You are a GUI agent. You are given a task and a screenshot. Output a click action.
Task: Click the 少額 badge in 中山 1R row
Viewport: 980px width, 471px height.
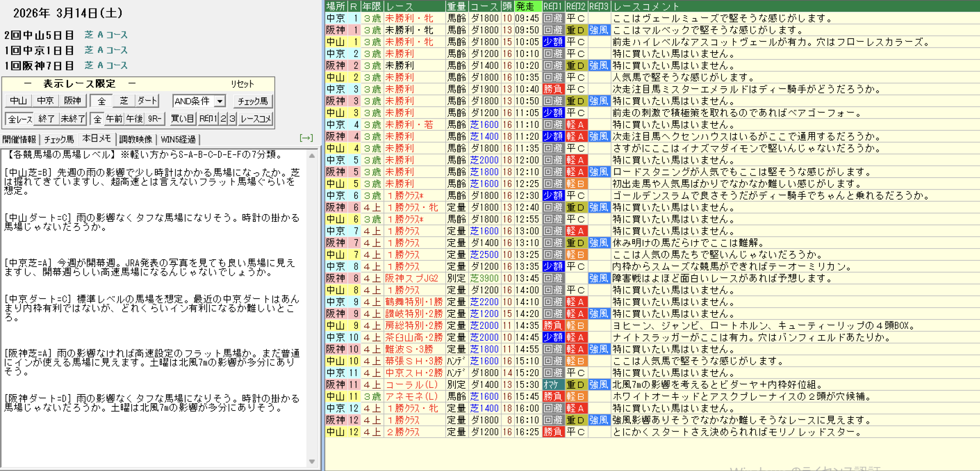553,42
